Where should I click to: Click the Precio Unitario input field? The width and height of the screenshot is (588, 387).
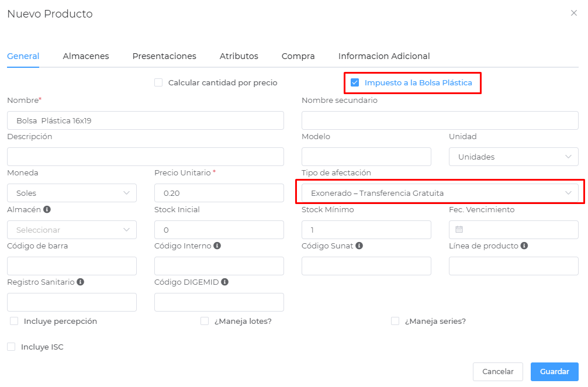(219, 193)
